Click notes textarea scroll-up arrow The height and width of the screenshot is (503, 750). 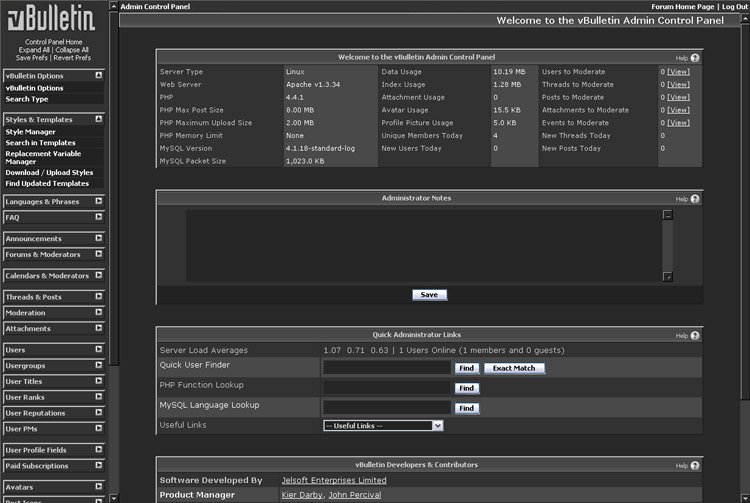(x=668, y=215)
